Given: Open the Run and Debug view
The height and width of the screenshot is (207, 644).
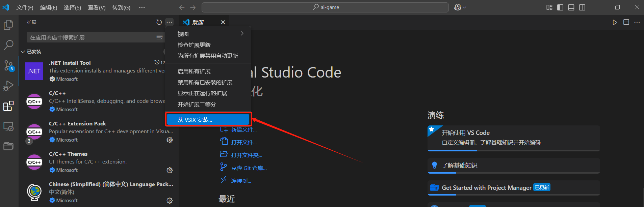Looking at the screenshot, I should click(x=8, y=86).
